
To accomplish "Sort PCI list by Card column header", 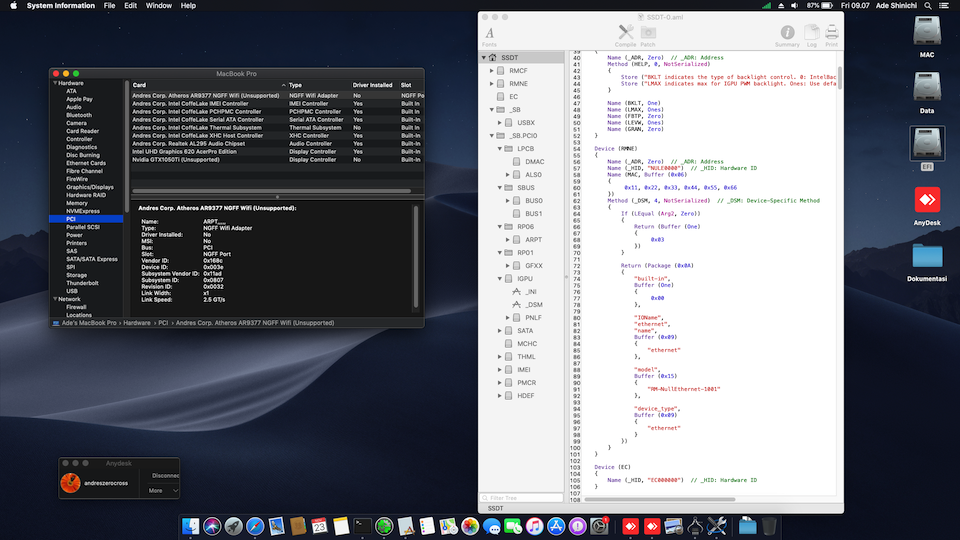I will 208,85.
